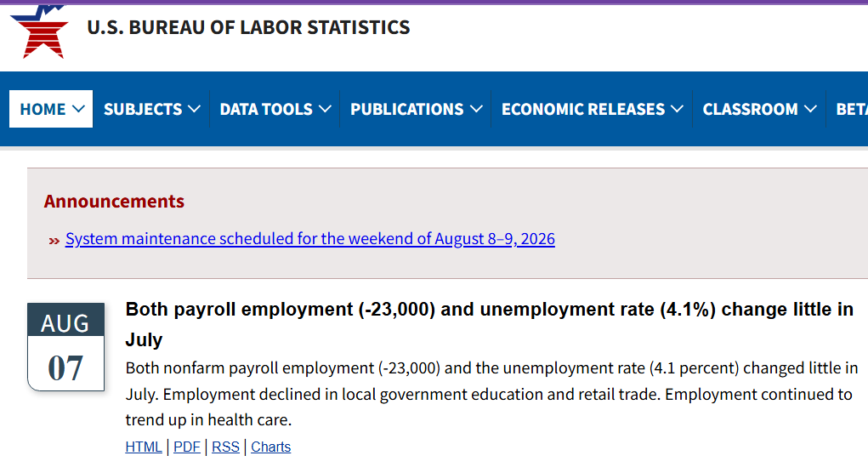Select the CLASSROOM menu item

click(x=759, y=109)
